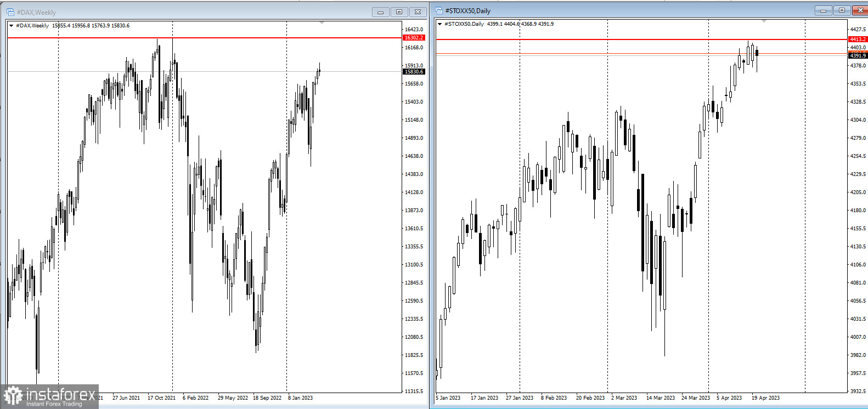Click the '17 Oct 2021' date label
The image size is (868, 409).
coord(161,398)
